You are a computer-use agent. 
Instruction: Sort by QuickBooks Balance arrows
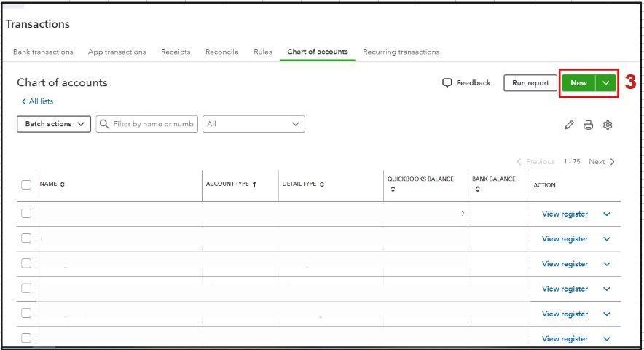coord(393,190)
